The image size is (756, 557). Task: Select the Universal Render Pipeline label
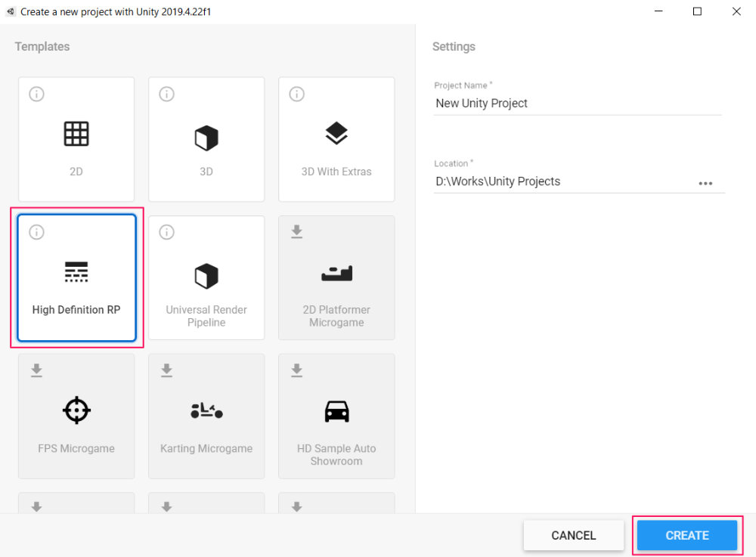[x=206, y=316]
